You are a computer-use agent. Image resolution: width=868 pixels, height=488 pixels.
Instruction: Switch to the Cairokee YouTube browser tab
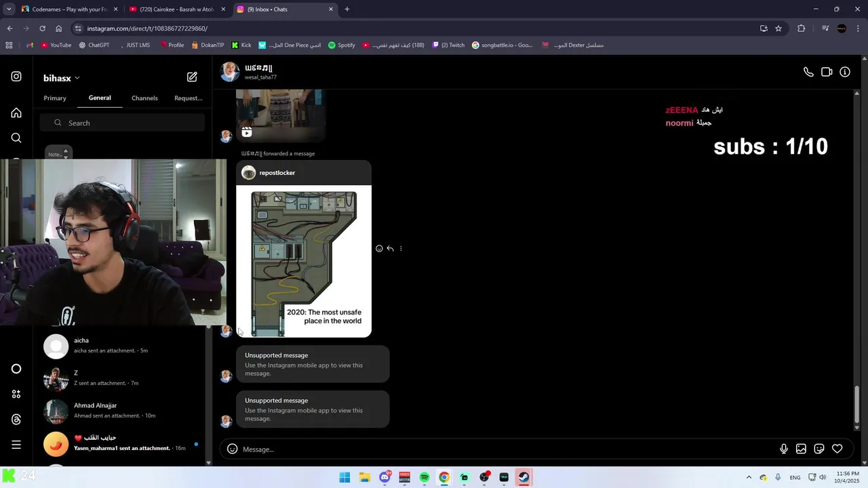point(177,9)
